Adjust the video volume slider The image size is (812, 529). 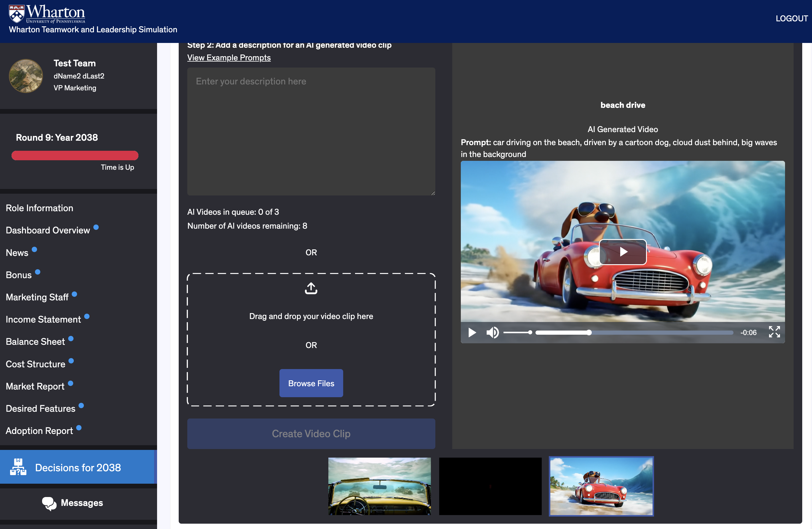coord(517,332)
